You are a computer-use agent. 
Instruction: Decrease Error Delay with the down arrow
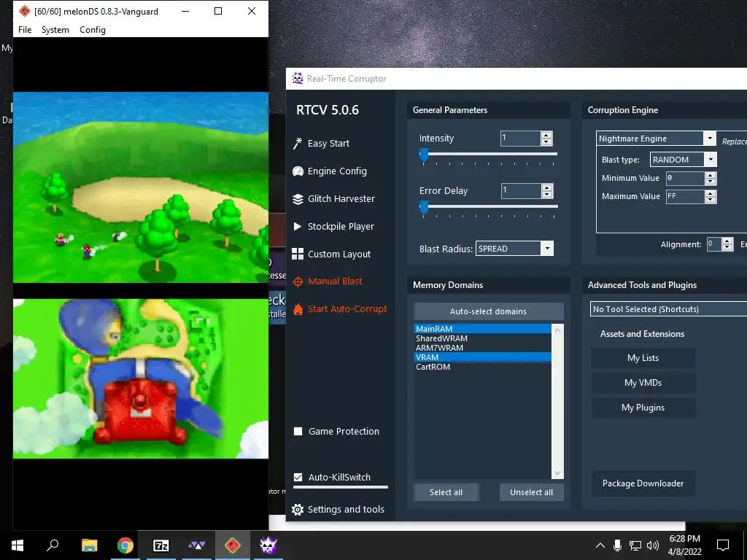click(x=547, y=194)
